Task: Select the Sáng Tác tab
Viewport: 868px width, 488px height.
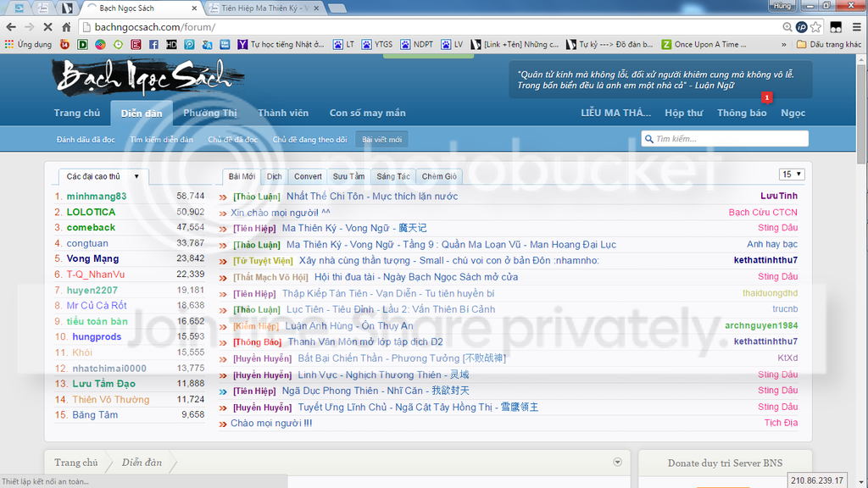Action: [393, 176]
